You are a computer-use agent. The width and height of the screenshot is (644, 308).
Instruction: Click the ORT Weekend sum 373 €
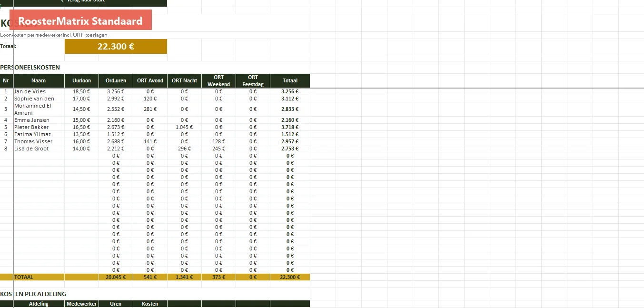[218, 277]
